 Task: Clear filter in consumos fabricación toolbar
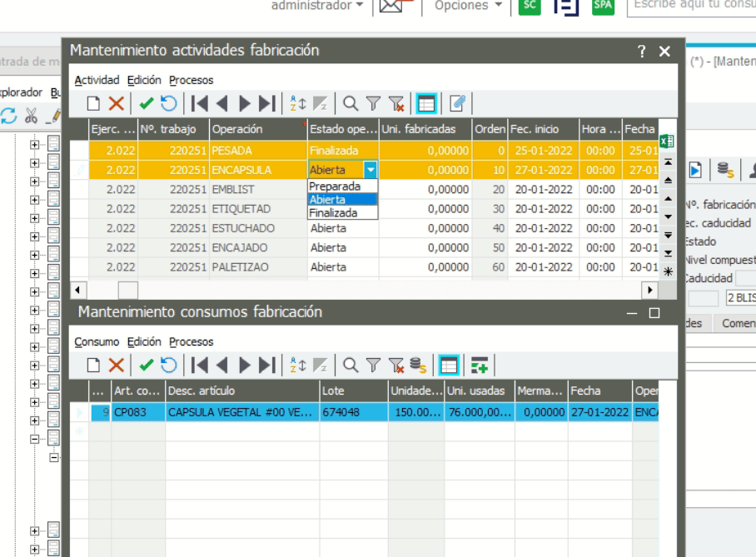pos(396,366)
